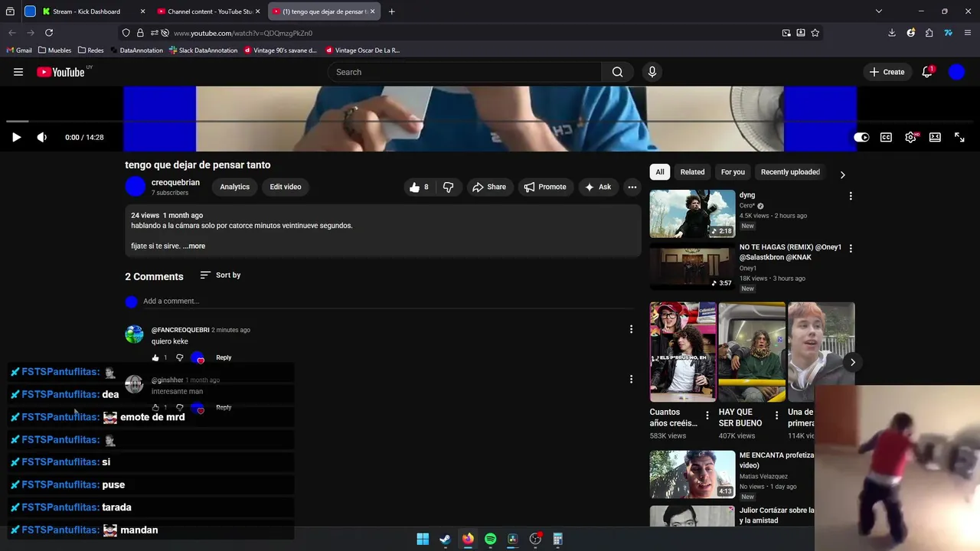Screen dimensions: 980x551
Task: Expand the description with ...more
Action: point(194,246)
